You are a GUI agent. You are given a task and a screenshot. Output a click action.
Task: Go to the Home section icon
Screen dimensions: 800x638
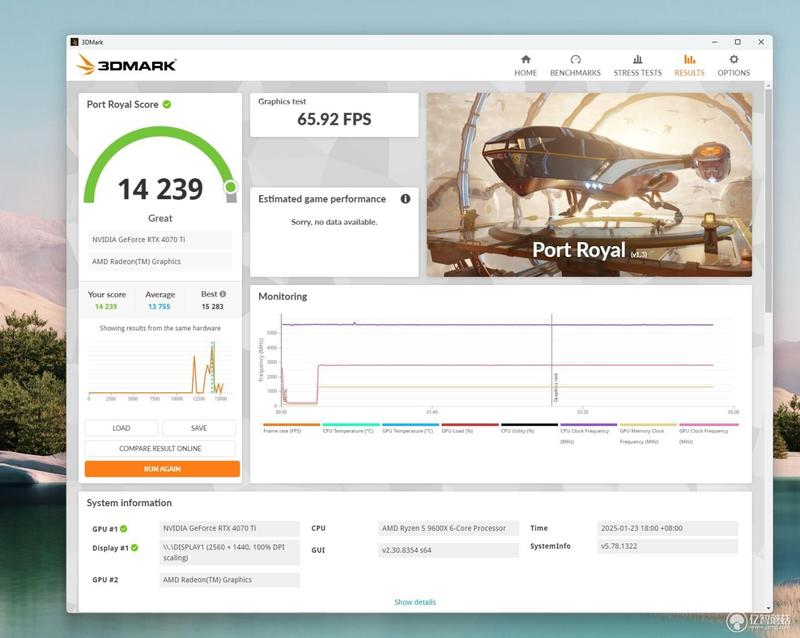[526, 59]
